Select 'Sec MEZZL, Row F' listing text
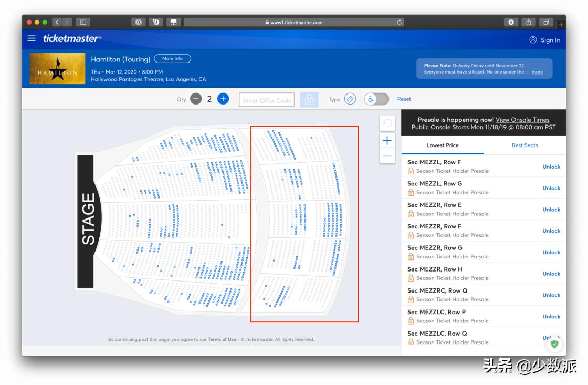Viewport: 588px width, 385px height. point(434,162)
